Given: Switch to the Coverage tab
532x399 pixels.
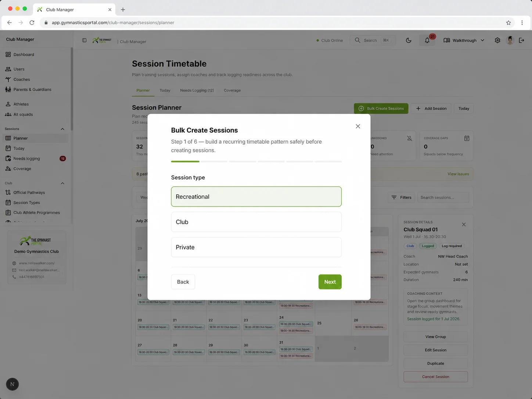Looking at the screenshot, I should tap(232, 90).
